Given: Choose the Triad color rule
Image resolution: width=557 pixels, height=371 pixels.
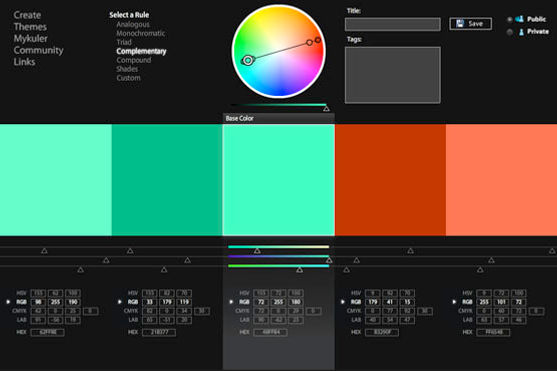Looking at the screenshot, I should (124, 42).
